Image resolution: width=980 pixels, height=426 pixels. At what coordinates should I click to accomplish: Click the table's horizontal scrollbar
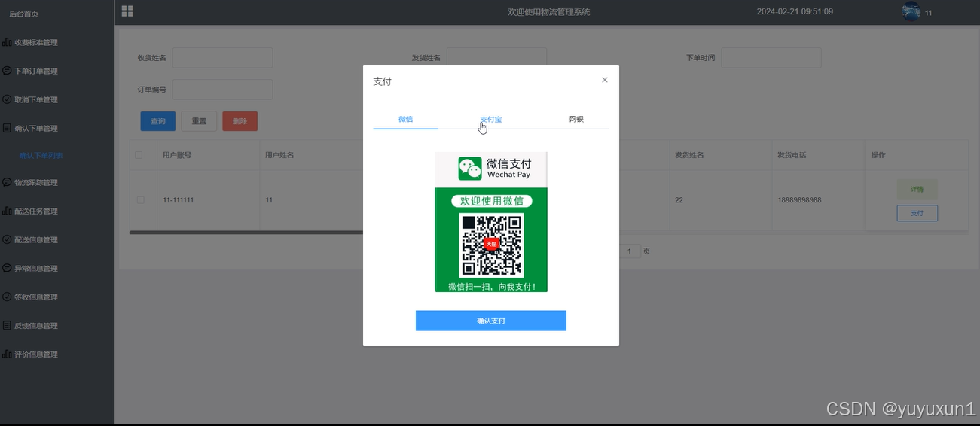click(246, 233)
